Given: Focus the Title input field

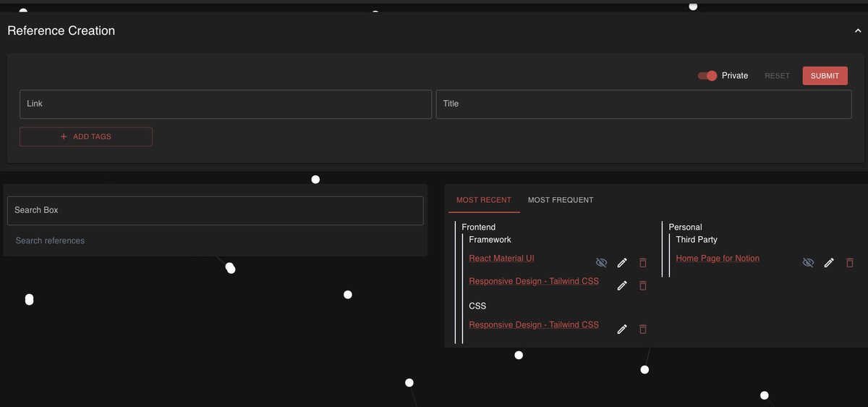Looking at the screenshot, I should pyautogui.click(x=644, y=104).
